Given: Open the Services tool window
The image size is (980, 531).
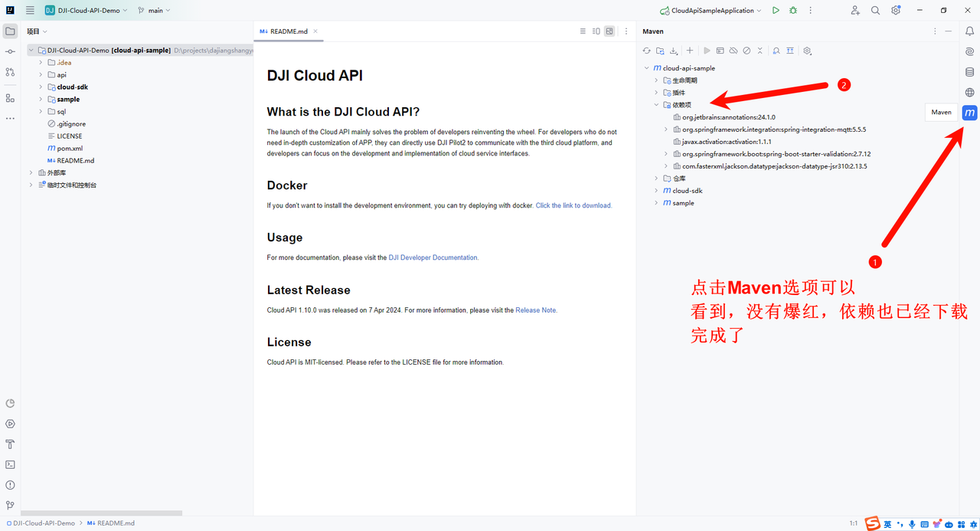Looking at the screenshot, I should tap(10, 424).
